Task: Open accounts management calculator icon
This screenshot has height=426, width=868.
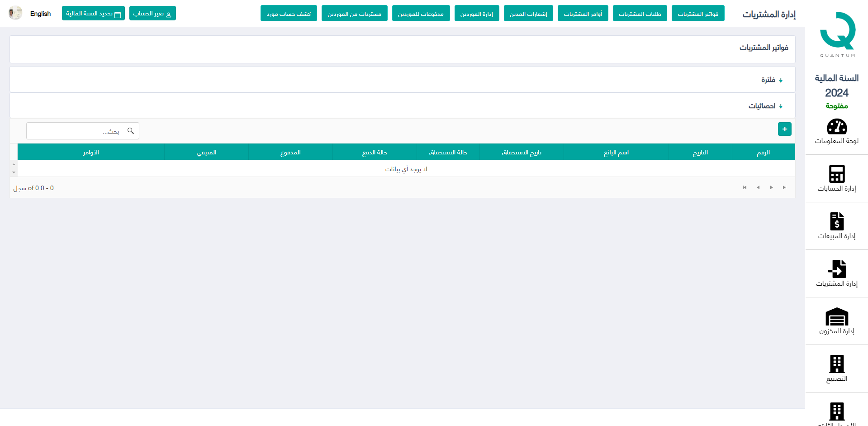Action: (x=836, y=174)
